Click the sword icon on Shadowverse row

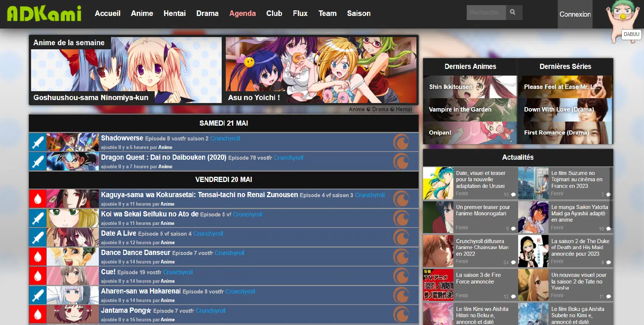point(38,142)
